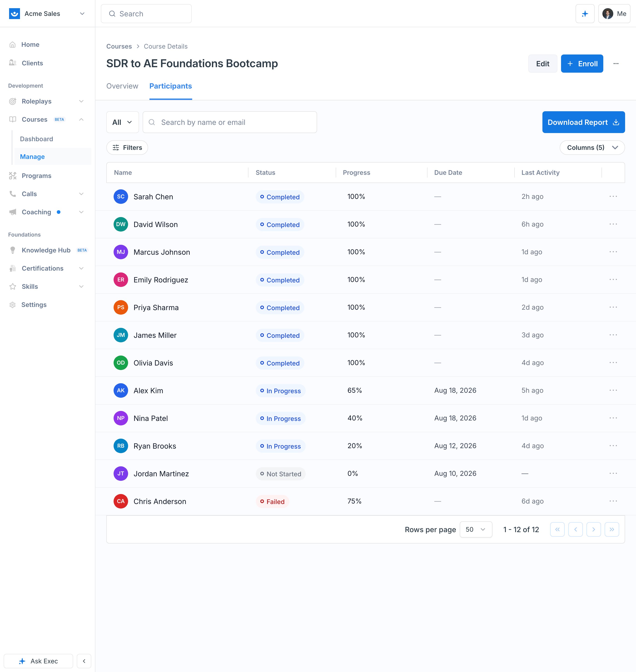
Task: Click the AI sparkle icon in top bar
Action: pos(585,14)
